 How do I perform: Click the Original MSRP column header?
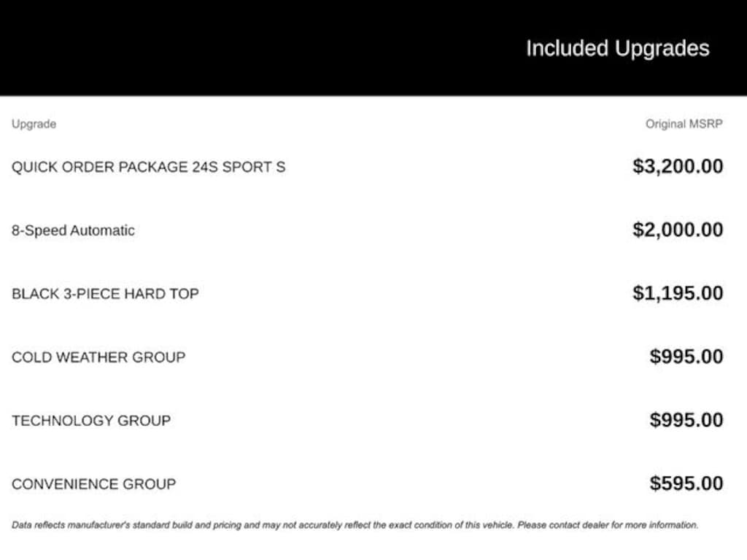coord(684,124)
